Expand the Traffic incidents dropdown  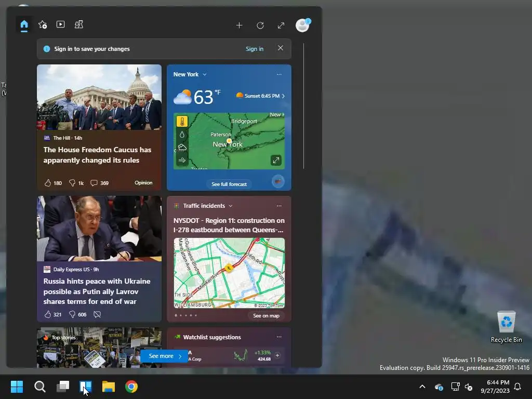pyautogui.click(x=230, y=206)
